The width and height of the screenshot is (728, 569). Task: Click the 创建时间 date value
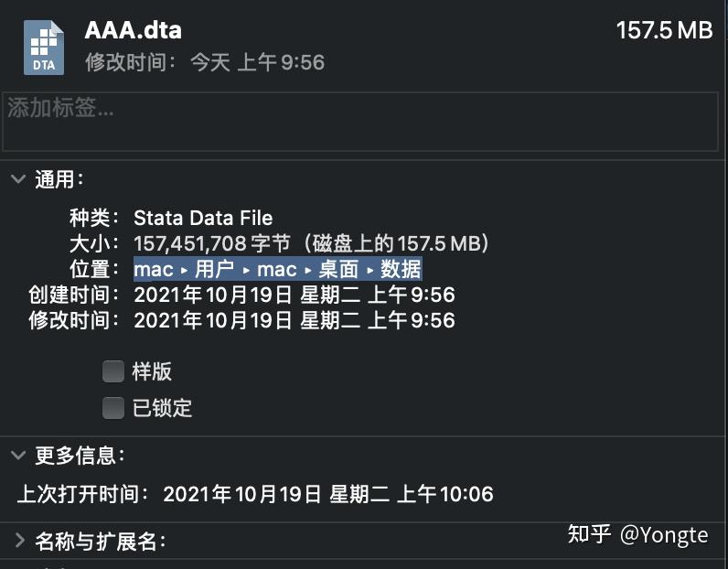click(294, 295)
